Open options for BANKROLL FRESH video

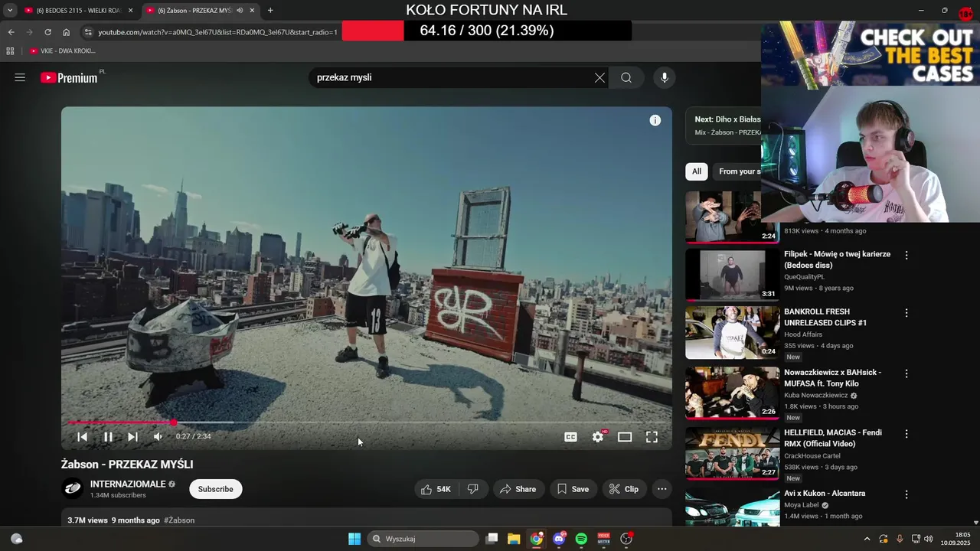tap(906, 313)
